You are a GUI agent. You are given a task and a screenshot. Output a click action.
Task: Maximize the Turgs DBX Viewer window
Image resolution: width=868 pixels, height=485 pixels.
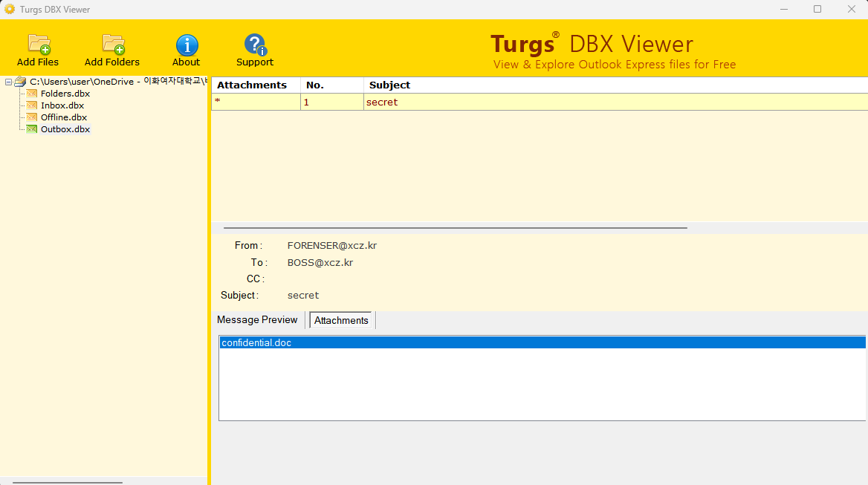817,10
